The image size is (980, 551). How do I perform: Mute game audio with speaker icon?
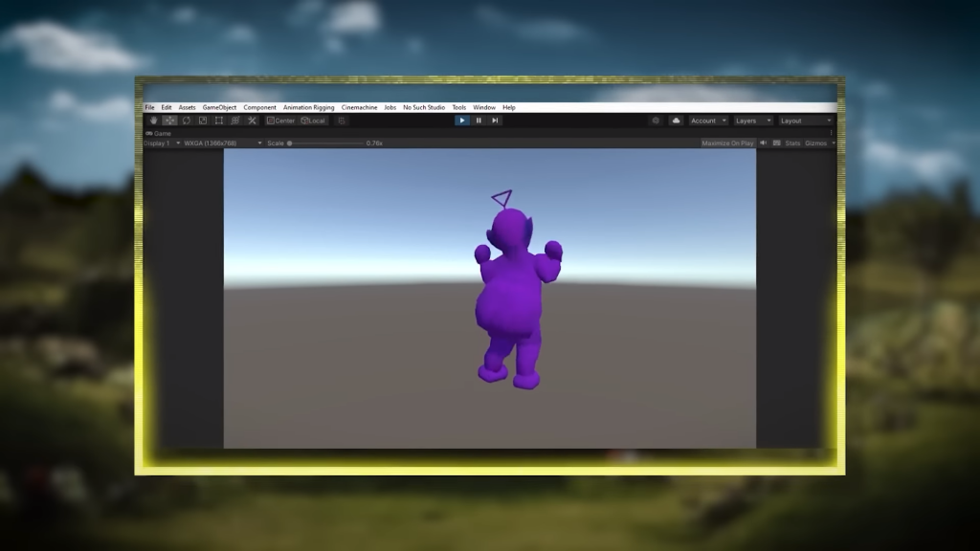[764, 143]
